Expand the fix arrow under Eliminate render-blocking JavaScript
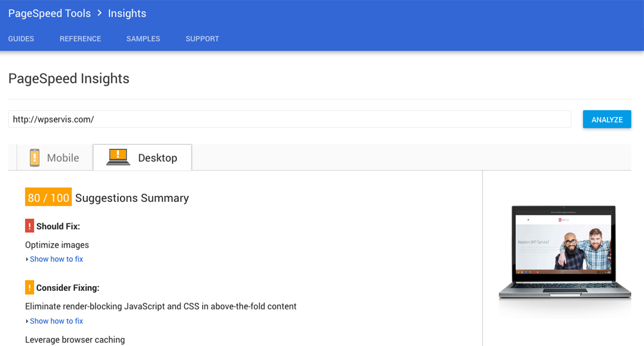Viewport: 644px width, 346px height. tap(27, 322)
